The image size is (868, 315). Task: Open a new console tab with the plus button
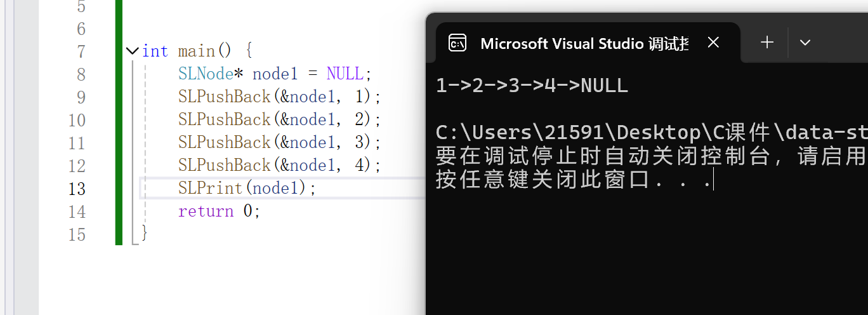pyautogui.click(x=767, y=43)
